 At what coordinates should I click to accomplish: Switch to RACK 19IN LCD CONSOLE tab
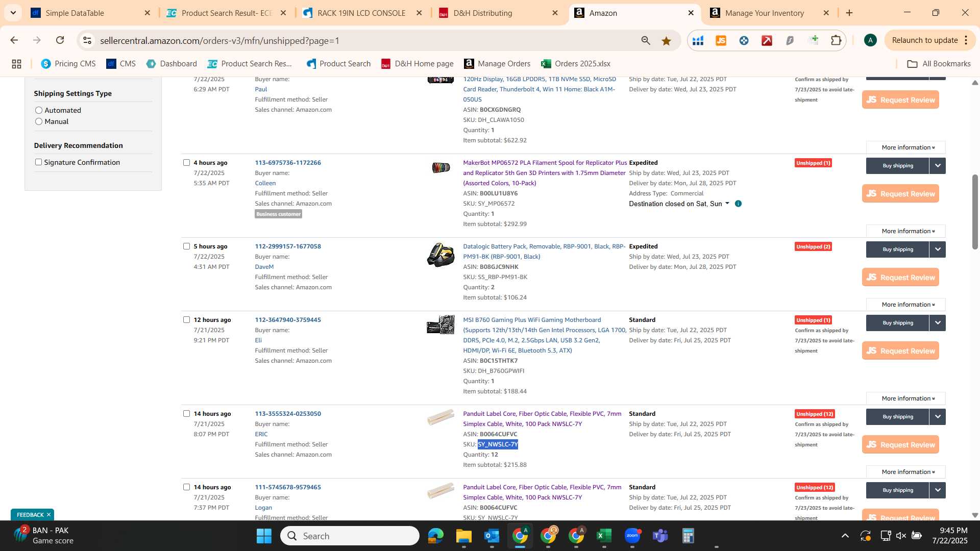361,13
